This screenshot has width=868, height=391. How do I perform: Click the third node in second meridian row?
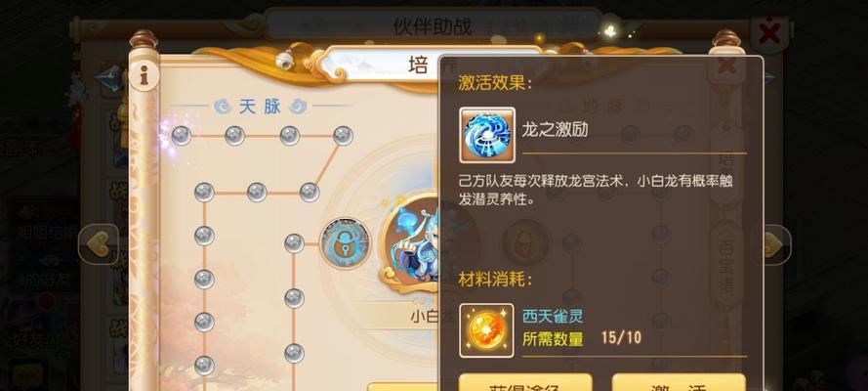[x=309, y=193]
